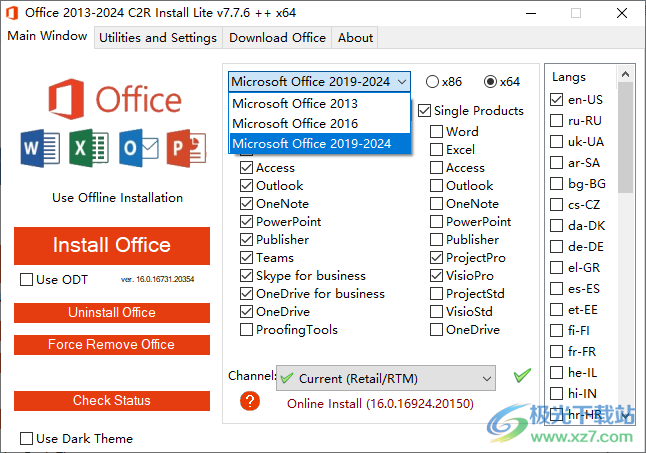646x453 pixels.
Task: Check the es-ES language checkbox
Action: point(557,289)
